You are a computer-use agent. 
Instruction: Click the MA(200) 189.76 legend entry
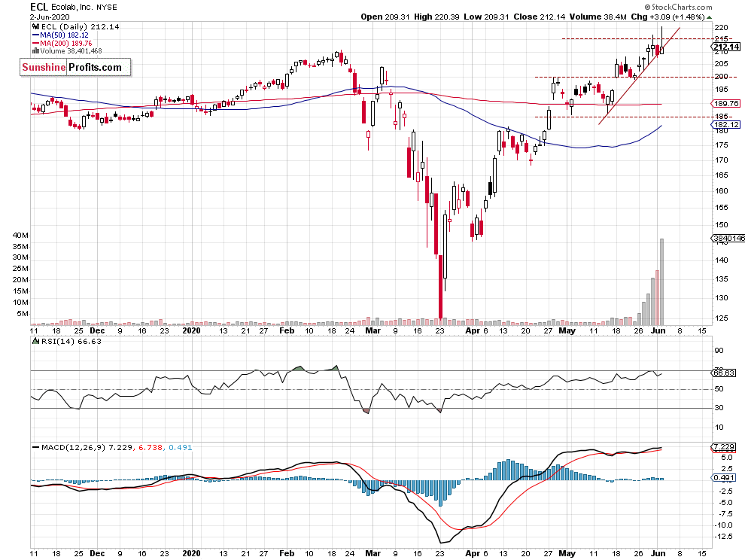(66, 43)
